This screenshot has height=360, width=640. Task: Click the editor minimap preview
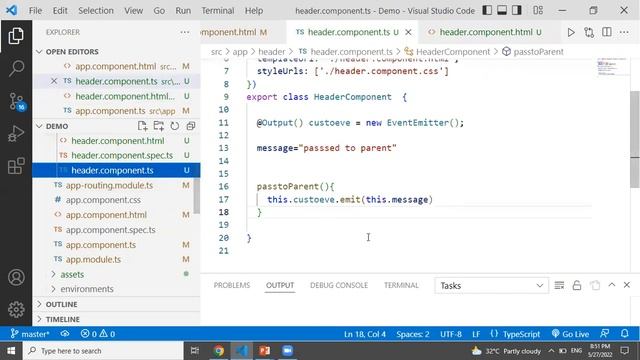(x=611, y=67)
